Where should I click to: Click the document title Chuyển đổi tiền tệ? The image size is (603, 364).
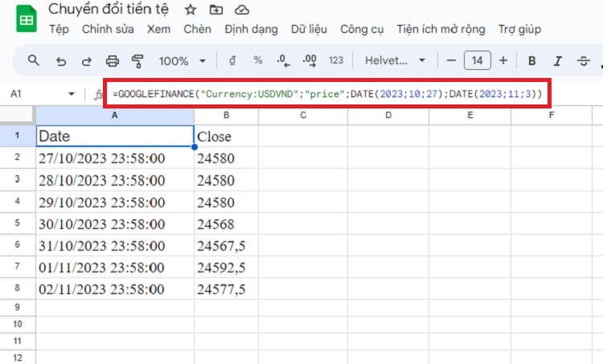point(109,9)
